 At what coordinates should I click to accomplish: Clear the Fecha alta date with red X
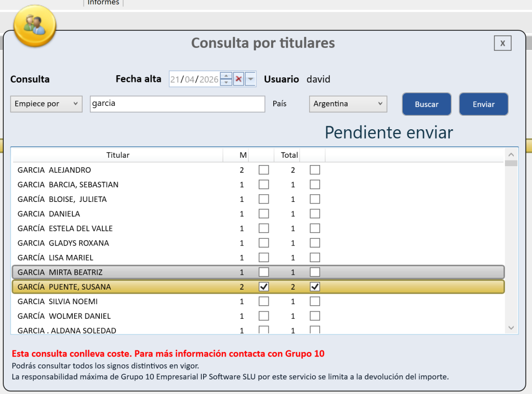click(238, 79)
